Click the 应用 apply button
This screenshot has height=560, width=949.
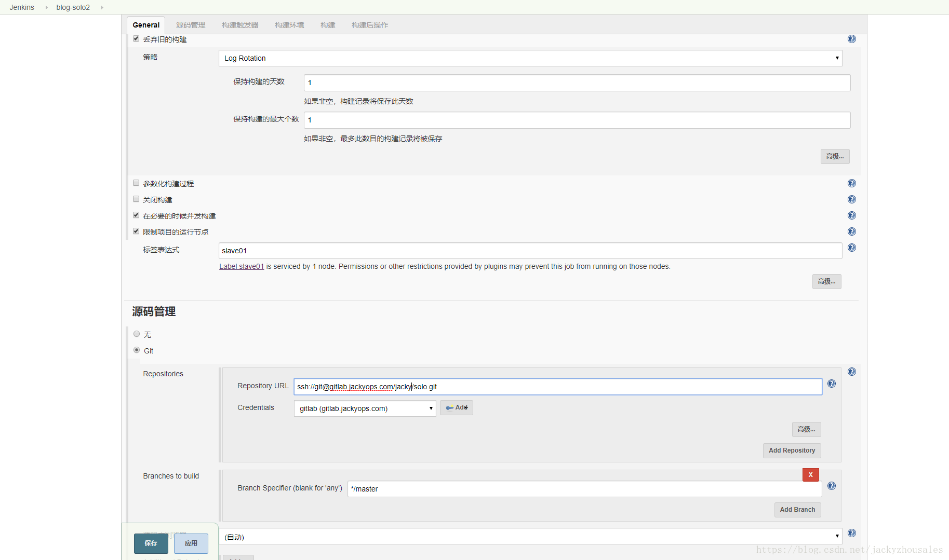coord(191,543)
